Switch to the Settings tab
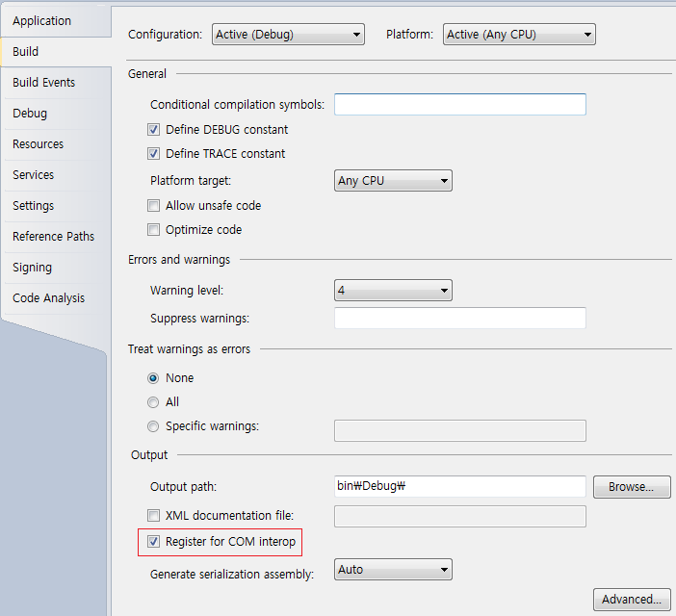This screenshot has height=616, width=676. (56, 206)
